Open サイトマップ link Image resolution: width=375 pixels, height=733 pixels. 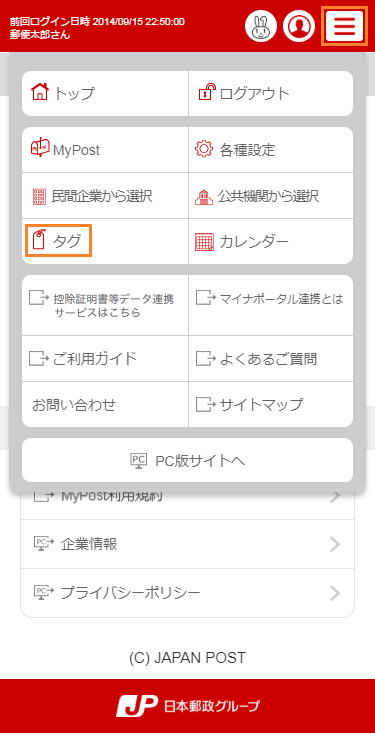click(271, 404)
